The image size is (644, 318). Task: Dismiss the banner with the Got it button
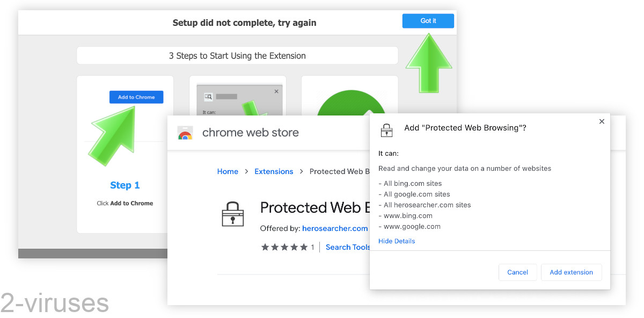point(428,21)
